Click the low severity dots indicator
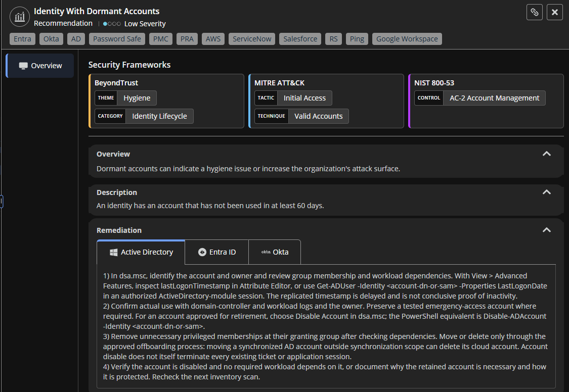 click(x=112, y=24)
